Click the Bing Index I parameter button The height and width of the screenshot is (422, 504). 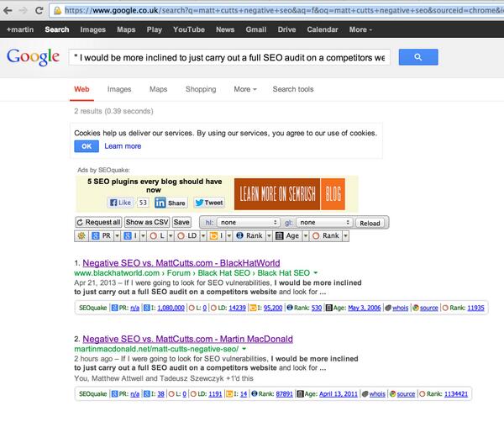point(217,235)
